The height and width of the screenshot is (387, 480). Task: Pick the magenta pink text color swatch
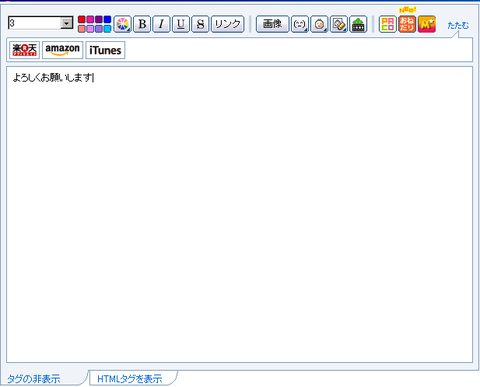click(90, 20)
